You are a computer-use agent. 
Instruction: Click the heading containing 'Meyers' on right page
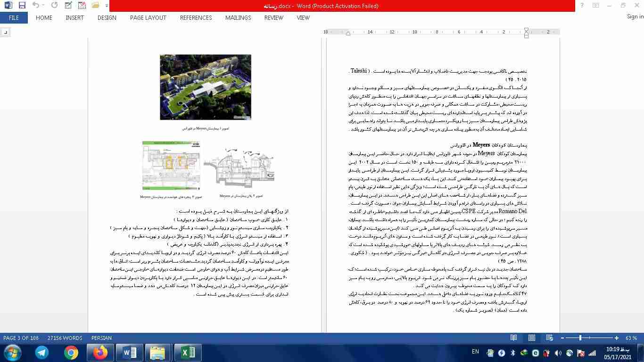[487, 145]
